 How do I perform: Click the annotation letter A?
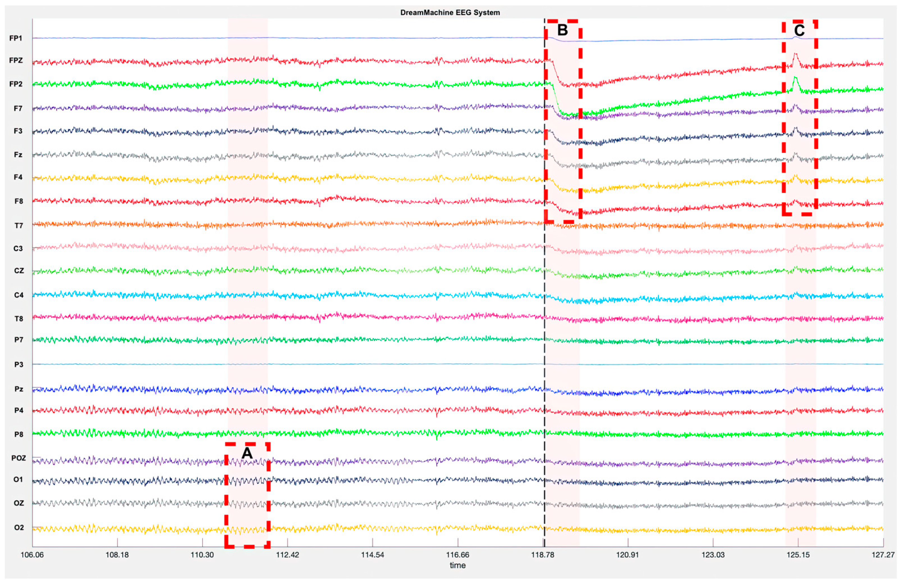(x=247, y=453)
